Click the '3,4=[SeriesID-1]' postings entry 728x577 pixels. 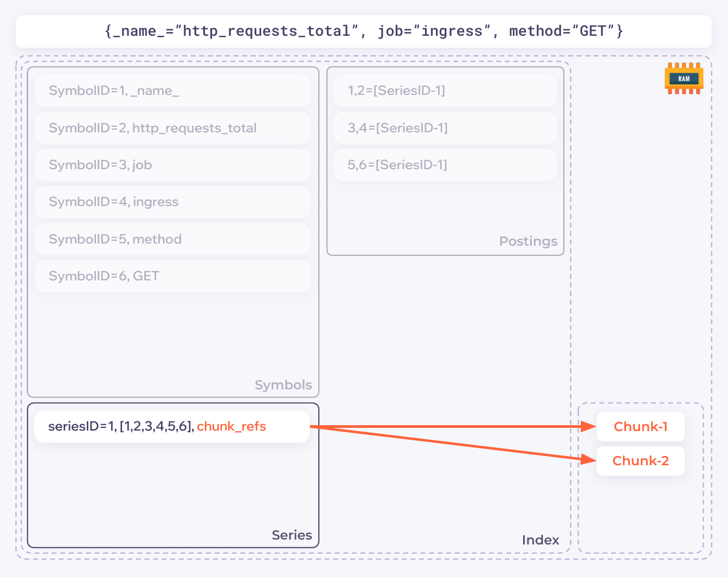click(446, 128)
